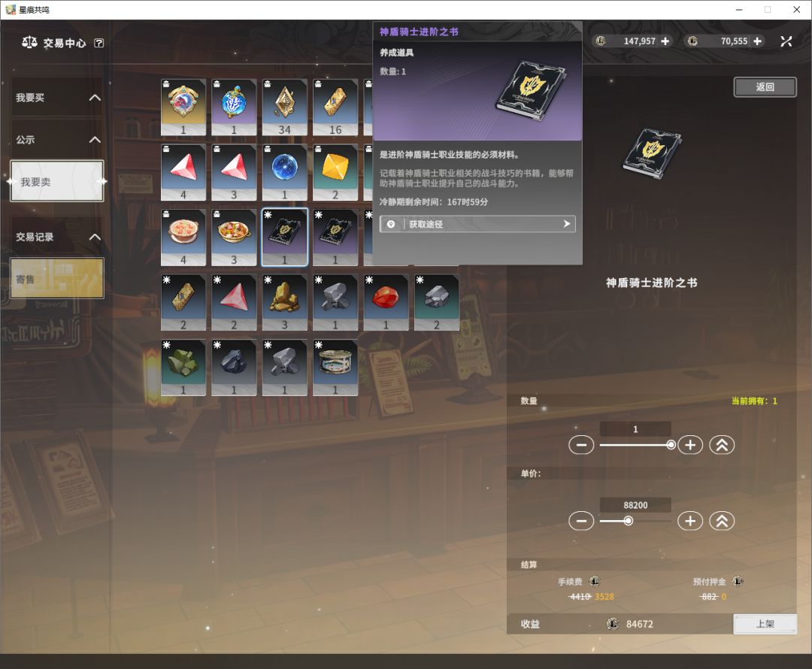
Task: Click the 返回 button
Action: tap(765, 87)
